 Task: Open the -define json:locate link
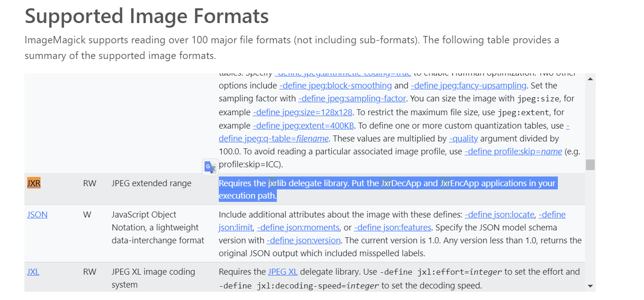point(499,214)
